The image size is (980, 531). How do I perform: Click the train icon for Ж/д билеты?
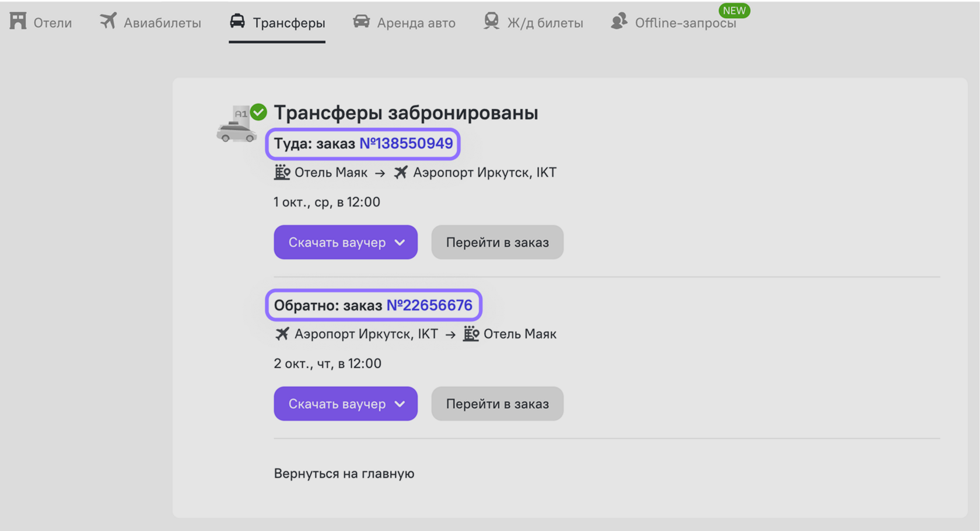492,21
